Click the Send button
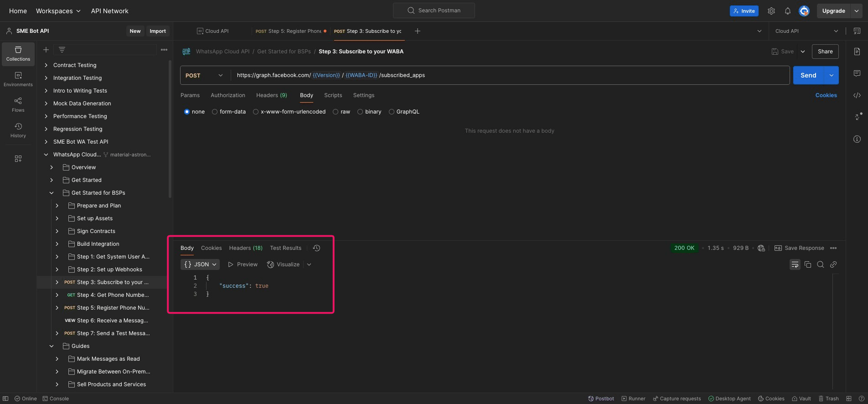The image size is (868, 404). [809, 75]
